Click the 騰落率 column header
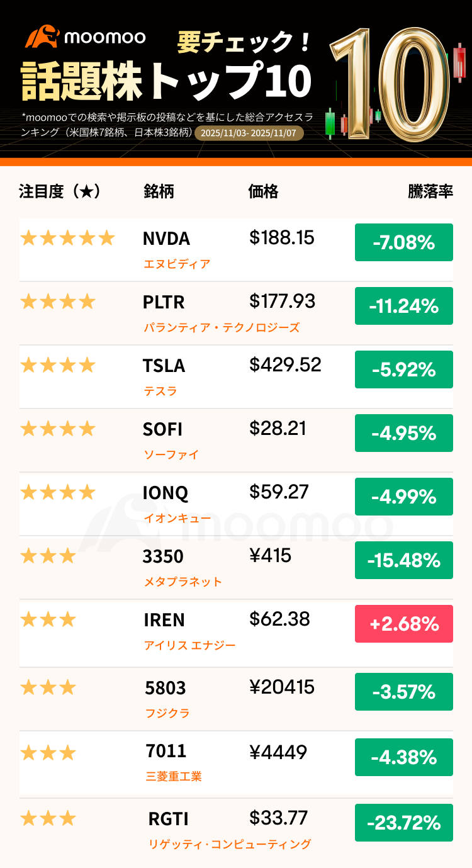 [430, 192]
